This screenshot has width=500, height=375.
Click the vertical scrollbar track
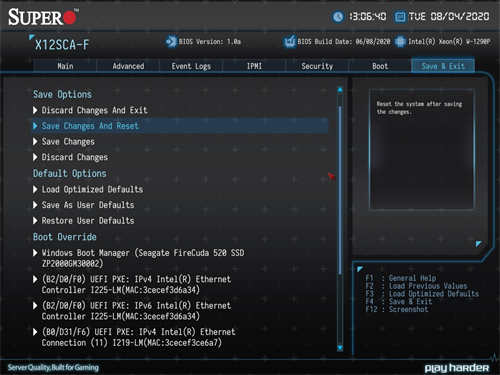tap(340, 218)
